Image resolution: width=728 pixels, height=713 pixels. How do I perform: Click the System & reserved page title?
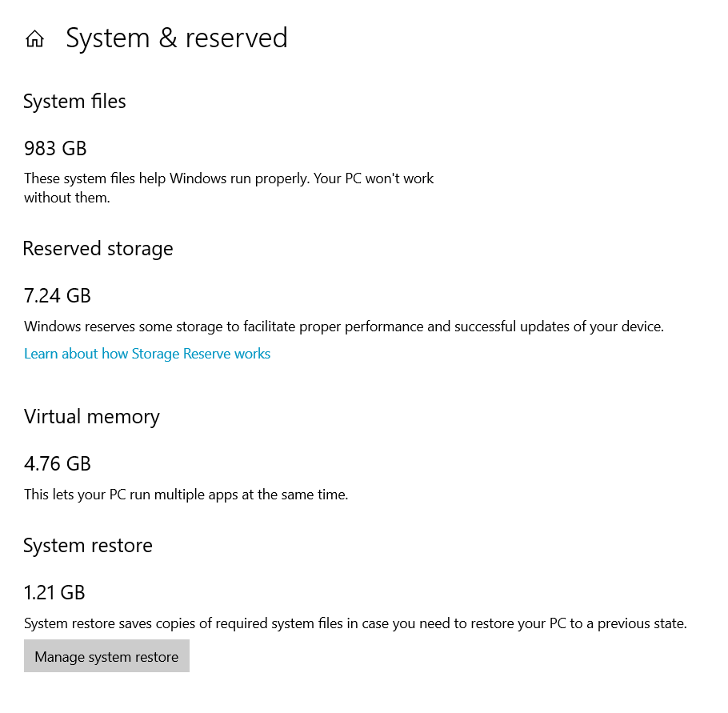(176, 38)
